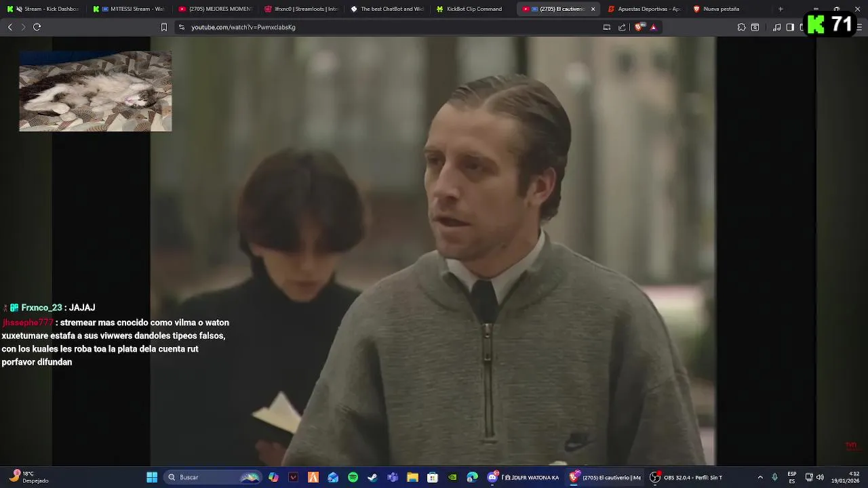Open the Apuestas Deportivas tab
This screenshot has height=488, width=868.
[x=644, y=9]
